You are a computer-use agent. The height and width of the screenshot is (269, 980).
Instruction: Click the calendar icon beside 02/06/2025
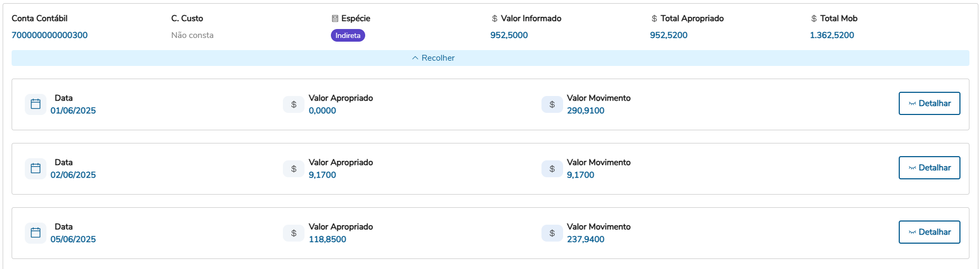tap(35, 168)
